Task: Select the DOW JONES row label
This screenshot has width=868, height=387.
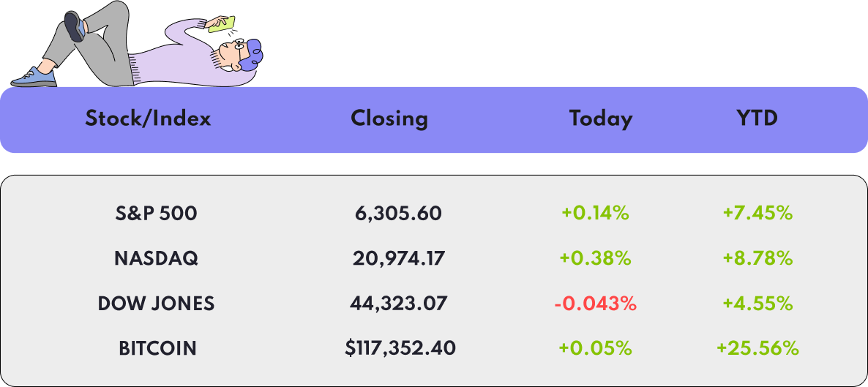Action: [x=156, y=304]
